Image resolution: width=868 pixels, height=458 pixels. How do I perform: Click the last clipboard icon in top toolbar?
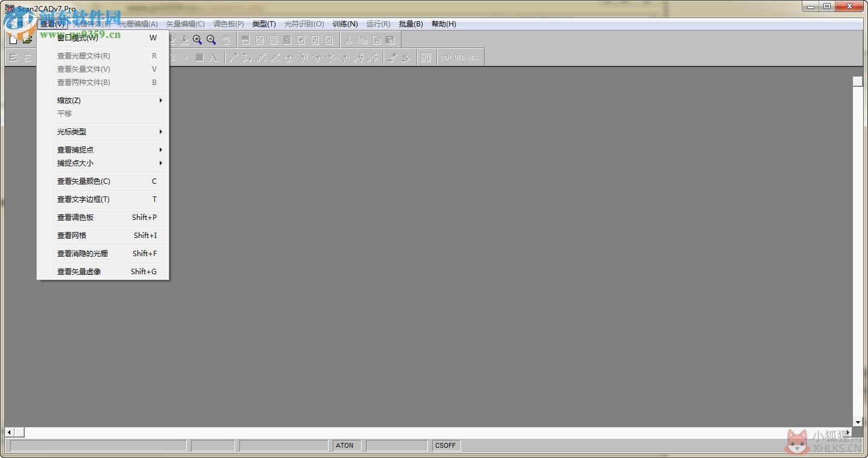point(390,40)
